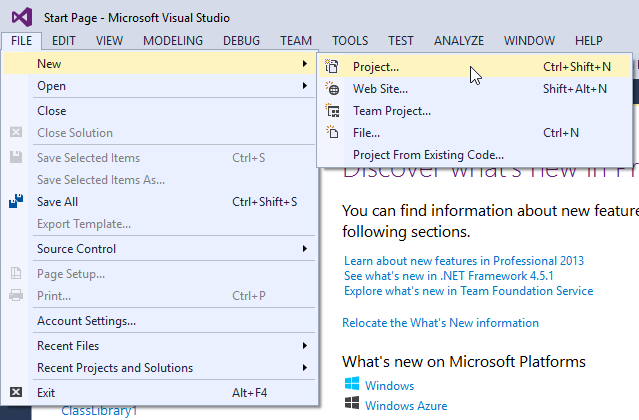
Task: Expand the Open submenu arrow
Action: (x=304, y=86)
